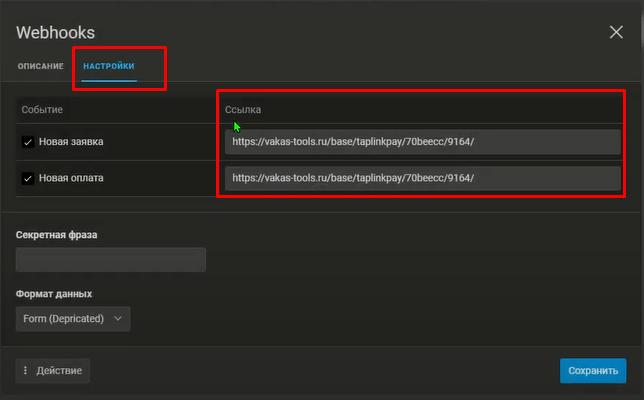
Task: Click the Новая заявка event label
Action: point(71,142)
